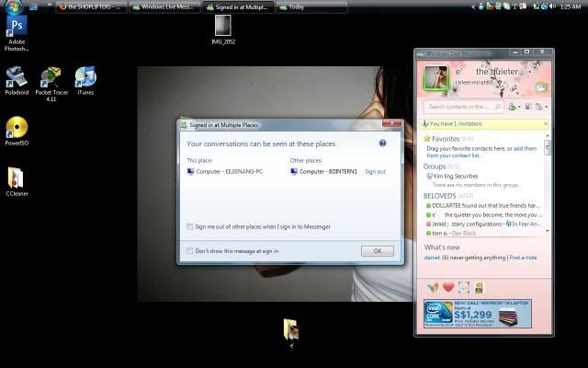The image size is (588, 368).
Task: Click the third tab icon beside the heart
Action: coord(464,288)
